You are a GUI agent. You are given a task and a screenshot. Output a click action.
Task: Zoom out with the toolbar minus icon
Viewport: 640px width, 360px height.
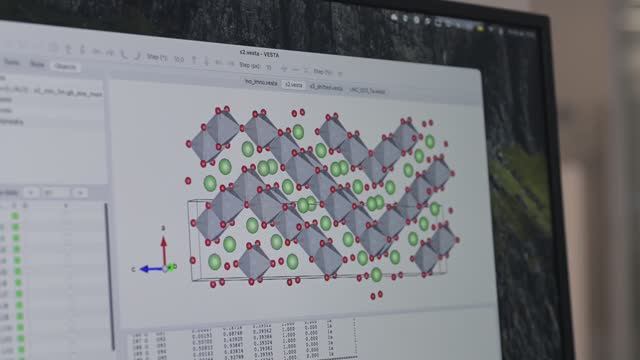[x=296, y=69]
